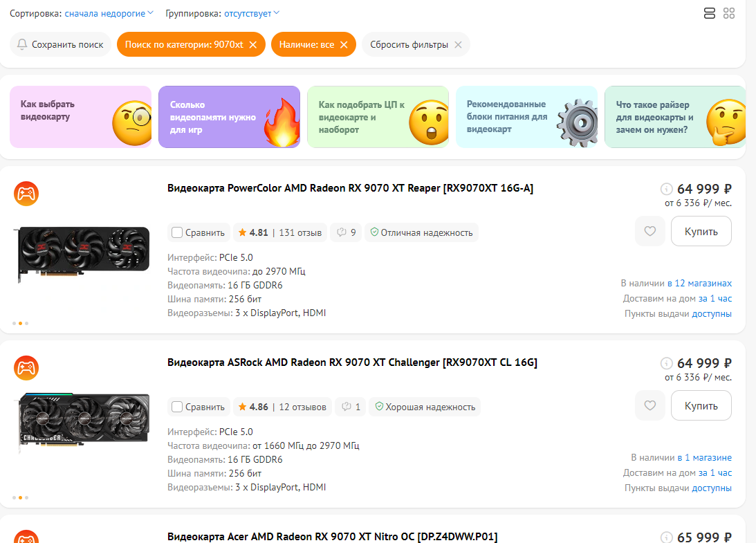Add ASRock Challenger to favorites heart
The width and height of the screenshot is (756, 543).
[650, 405]
